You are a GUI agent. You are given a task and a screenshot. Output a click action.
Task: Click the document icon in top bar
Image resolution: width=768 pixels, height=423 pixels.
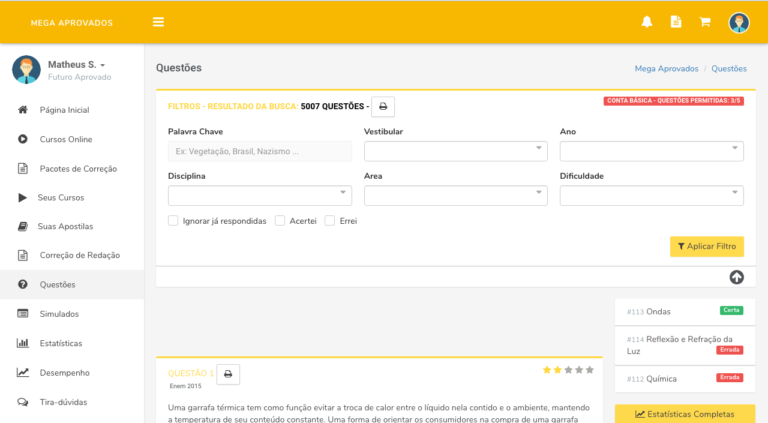676,22
